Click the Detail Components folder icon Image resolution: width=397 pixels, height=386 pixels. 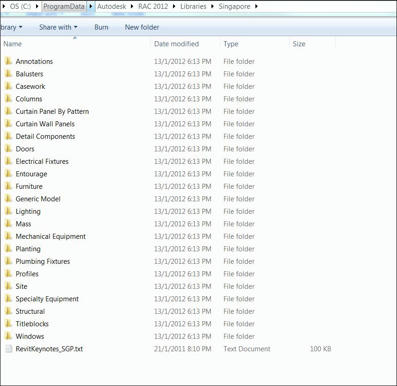(x=8, y=136)
